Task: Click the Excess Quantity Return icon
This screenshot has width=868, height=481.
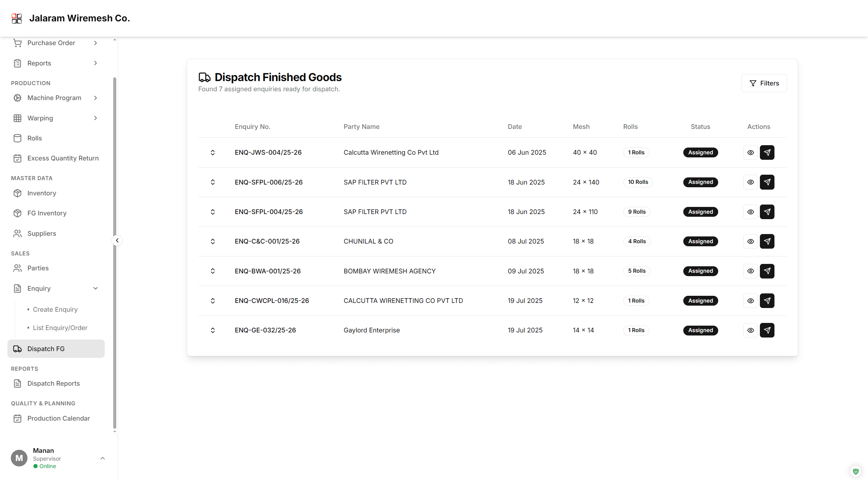Action: coord(17,158)
